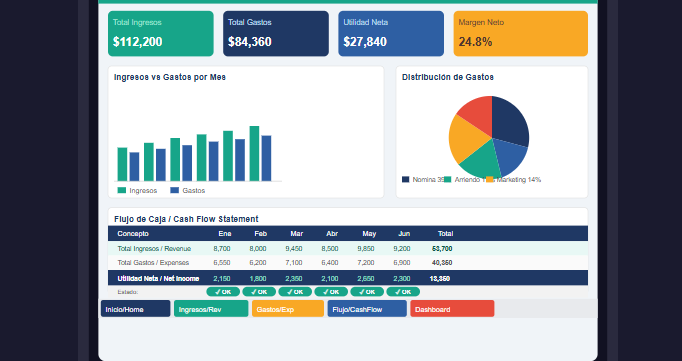The width and height of the screenshot is (682, 361).
Task: Click the Ene column header
Action: (x=225, y=234)
